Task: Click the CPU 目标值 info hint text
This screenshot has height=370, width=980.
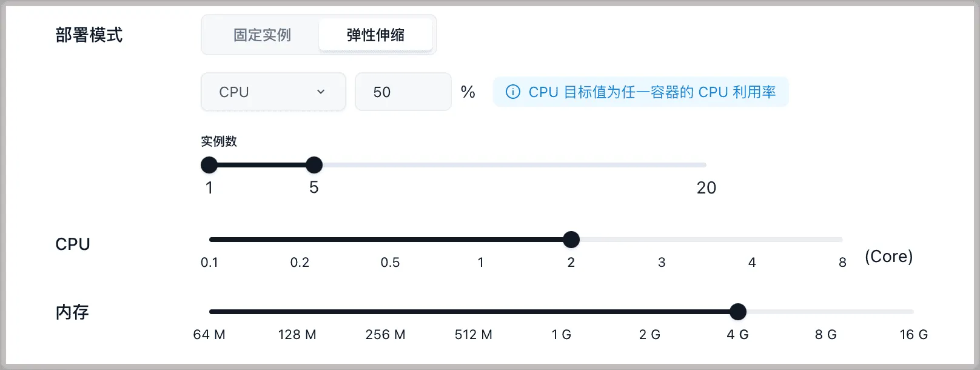Action: (x=652, y=92)
